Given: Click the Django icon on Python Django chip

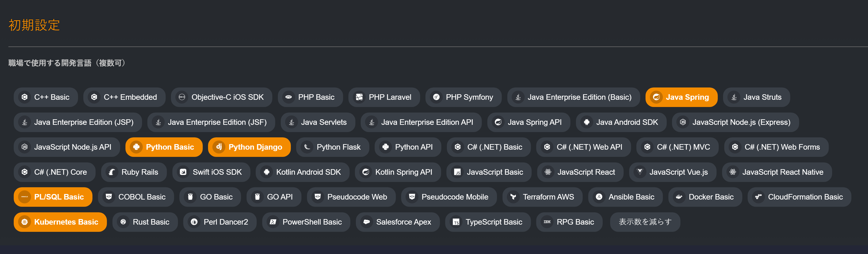Looking at the screenshot, I should [219, 147].
